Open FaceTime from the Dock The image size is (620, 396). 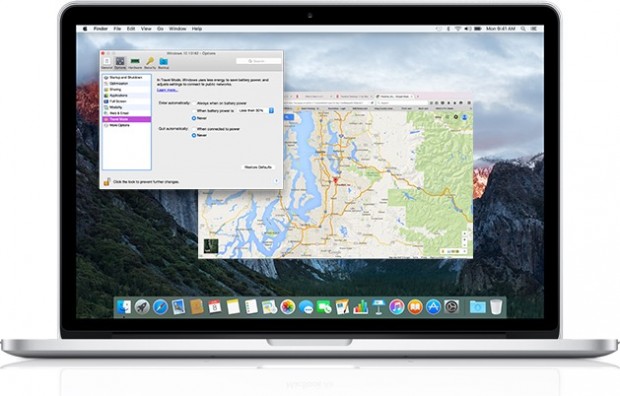tap(324, 307)
